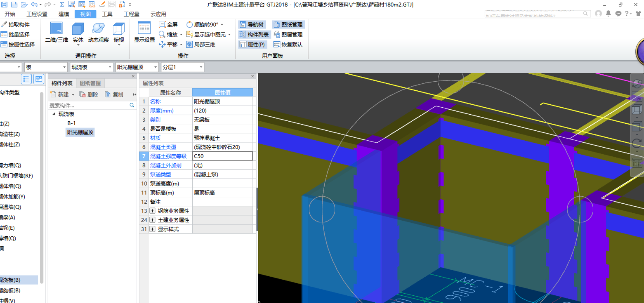Toggle the 属性(P) properties panel
Image resolution: width=644 pixels, height=303 pixels.
coord(252,44)
